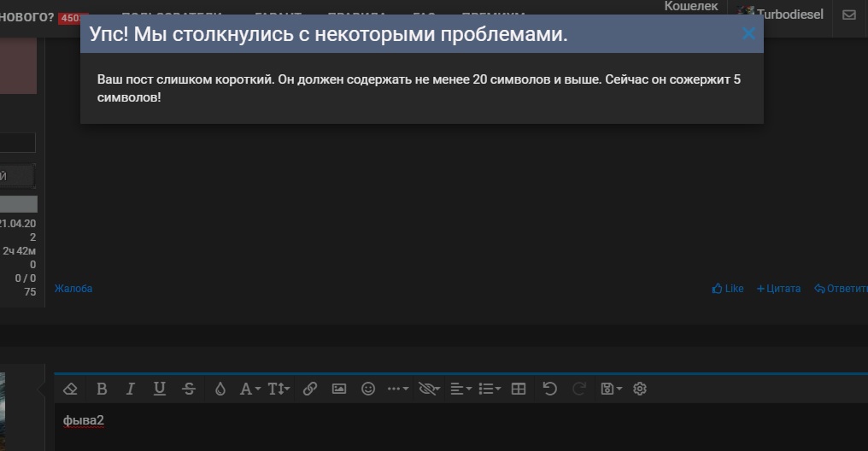This screenshot has height=451, width=868.
Task: Open the list type dropdown
Action: [x=490, y=389]
